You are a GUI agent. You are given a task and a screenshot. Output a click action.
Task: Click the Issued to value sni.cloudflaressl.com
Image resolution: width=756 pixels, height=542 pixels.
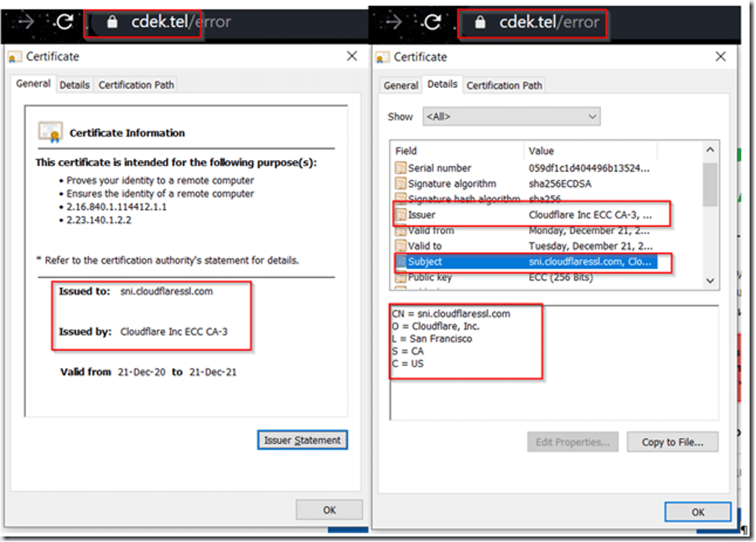click(x=166, y=291)
